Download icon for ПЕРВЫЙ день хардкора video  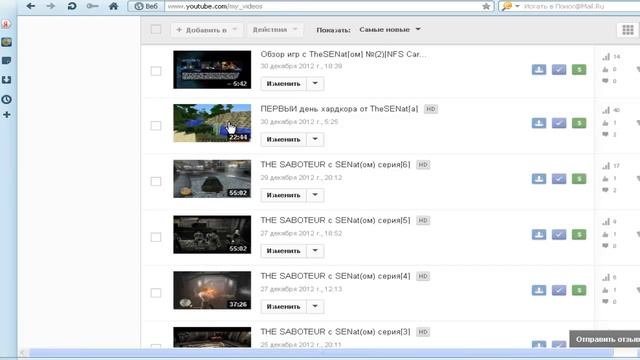(x=539, y=123)
